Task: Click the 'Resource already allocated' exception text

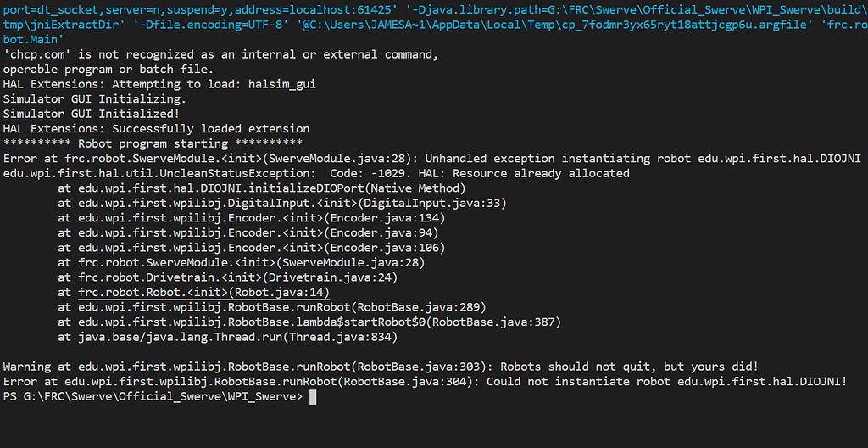Action: [x=541, y=173]
